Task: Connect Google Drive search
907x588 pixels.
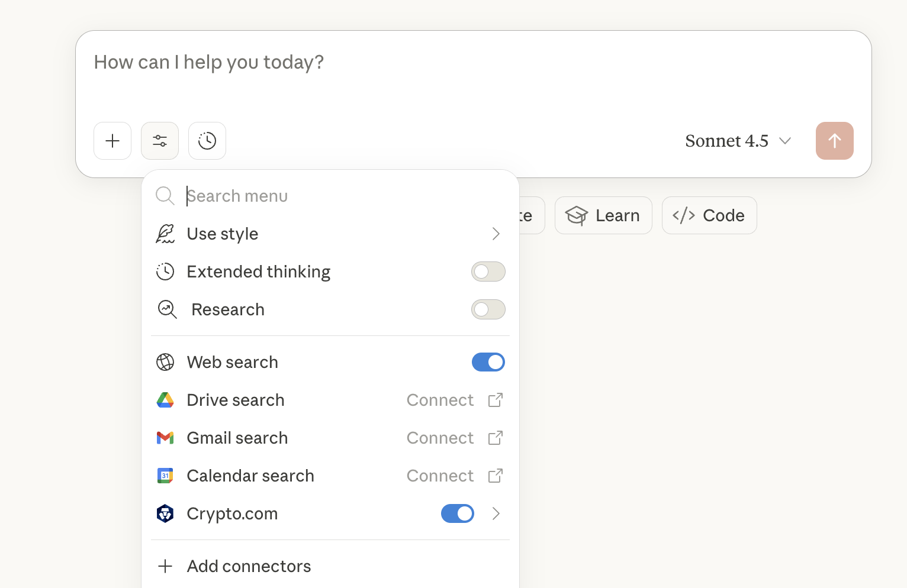Action: 440,400
